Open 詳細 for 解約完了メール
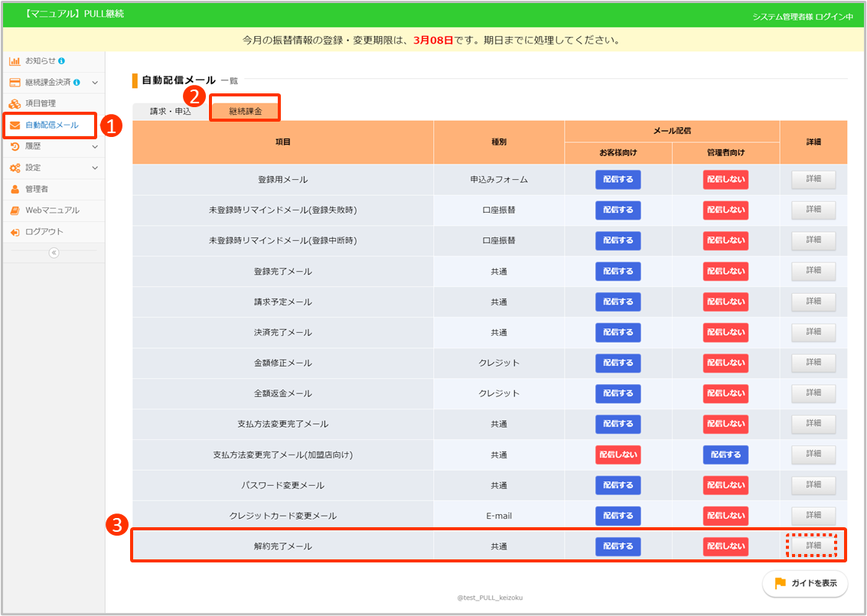Image resolution: width=867 pixels, height=616 pixels. click(813, 546)
